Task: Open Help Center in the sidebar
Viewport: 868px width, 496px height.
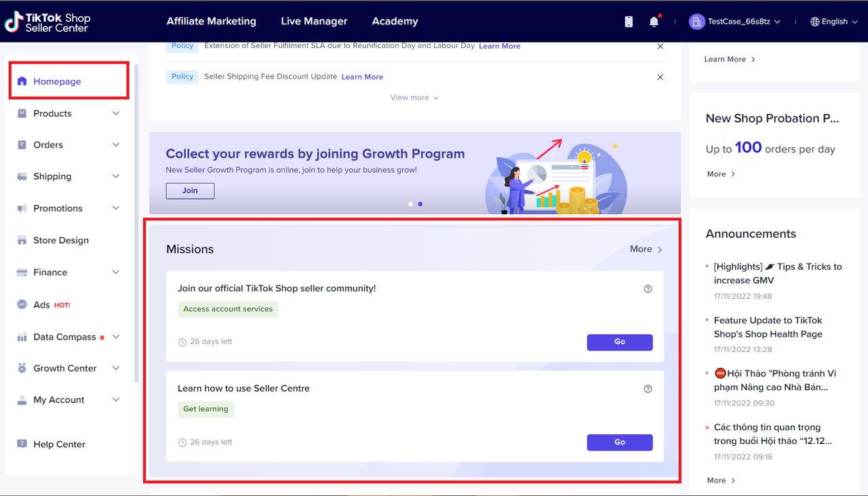Action: coord(59,445)
